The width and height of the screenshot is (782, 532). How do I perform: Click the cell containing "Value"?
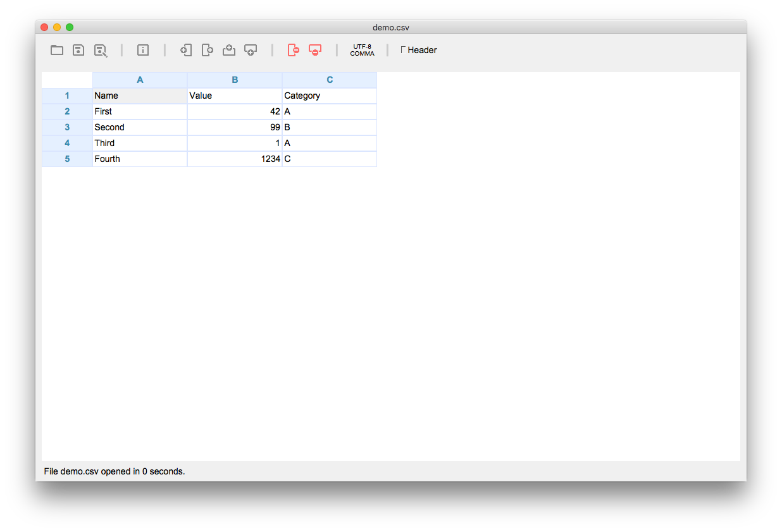point(235,96)
